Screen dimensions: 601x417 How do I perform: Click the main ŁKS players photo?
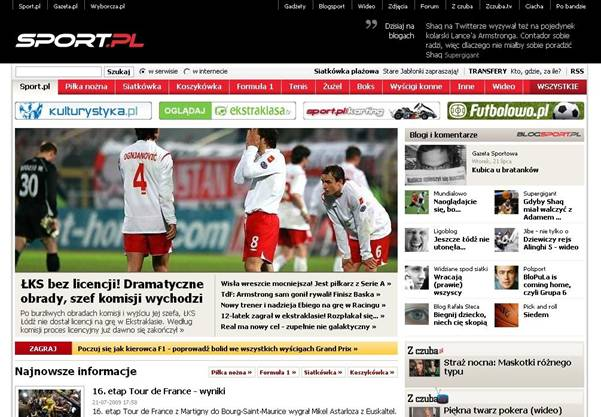pos(206,200)
